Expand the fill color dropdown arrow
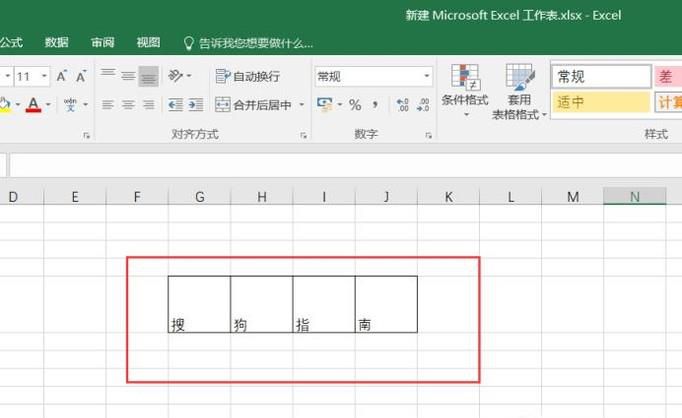The image size is (682, 418). [x=18, y=105]
